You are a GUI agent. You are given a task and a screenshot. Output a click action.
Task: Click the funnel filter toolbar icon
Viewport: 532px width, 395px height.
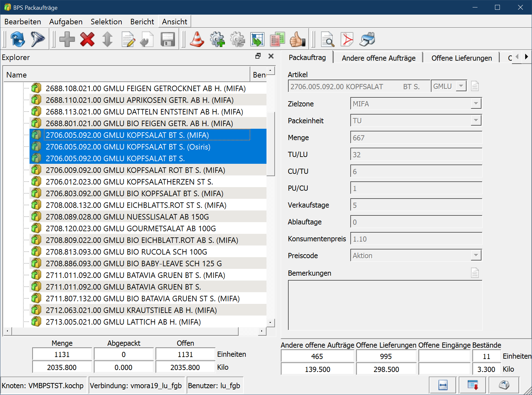pyautogui.click(x=38, y=40)
